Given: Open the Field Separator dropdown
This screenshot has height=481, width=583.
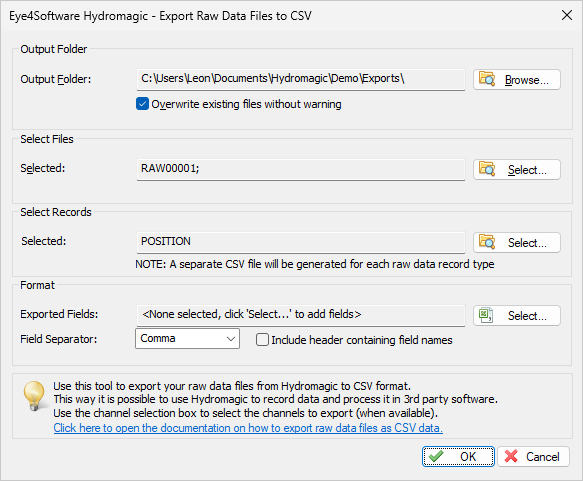Looking at the screenshot, I should coord(187,338).
